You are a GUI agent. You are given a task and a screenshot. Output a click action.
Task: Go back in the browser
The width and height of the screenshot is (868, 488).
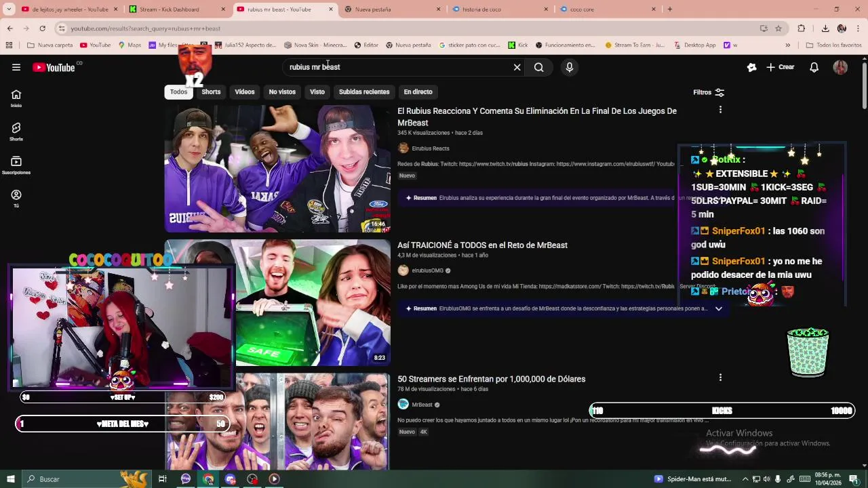click(9, 28)
